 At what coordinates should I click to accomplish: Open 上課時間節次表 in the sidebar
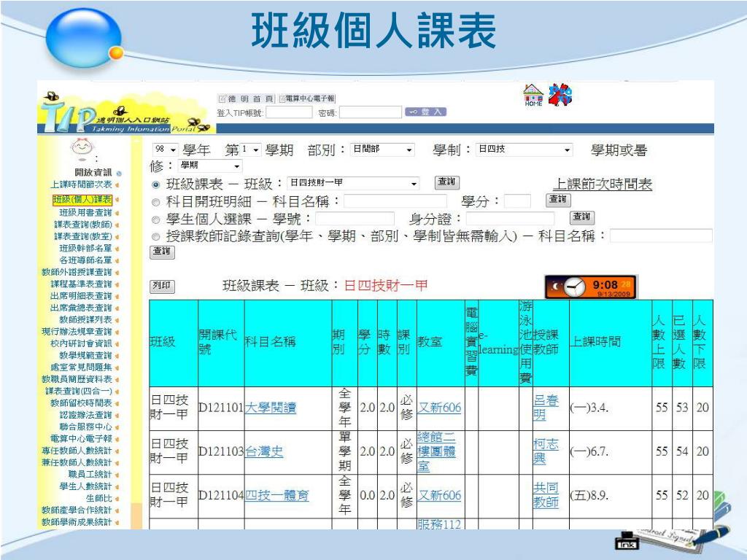tap(81, 184)
